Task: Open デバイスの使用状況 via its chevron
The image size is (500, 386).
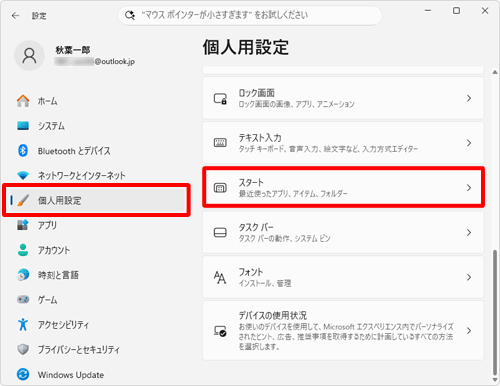Action: coord(469,331)
